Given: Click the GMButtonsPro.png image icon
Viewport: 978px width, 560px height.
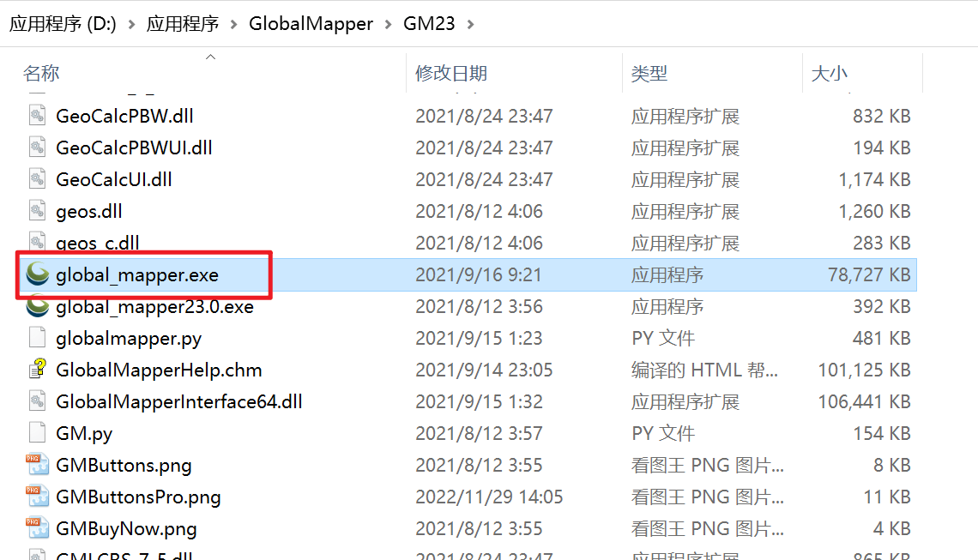Looking at the screenshot, I should [38, 497].
